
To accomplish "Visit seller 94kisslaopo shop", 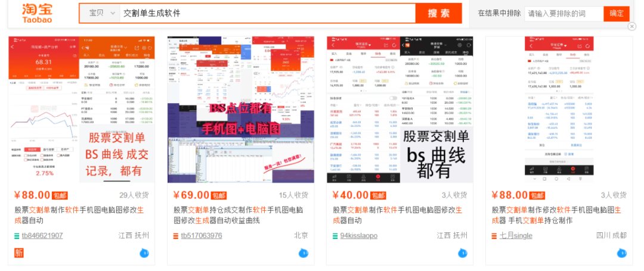I will point(358,236).
